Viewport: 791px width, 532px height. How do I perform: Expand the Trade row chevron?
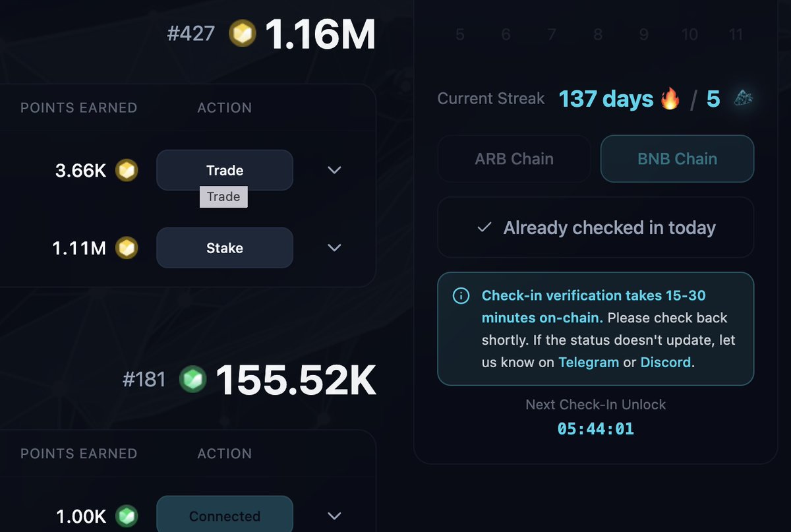(335, 170)
